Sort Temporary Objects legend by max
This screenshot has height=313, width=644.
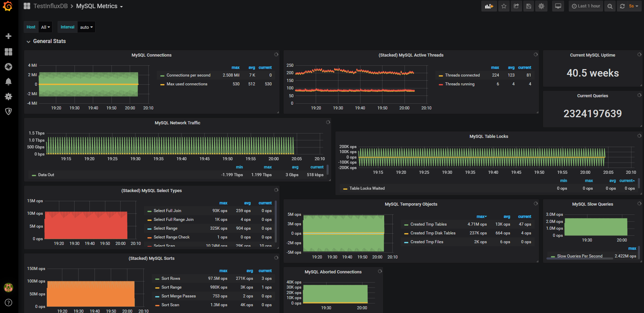click(x=481, y=216)
